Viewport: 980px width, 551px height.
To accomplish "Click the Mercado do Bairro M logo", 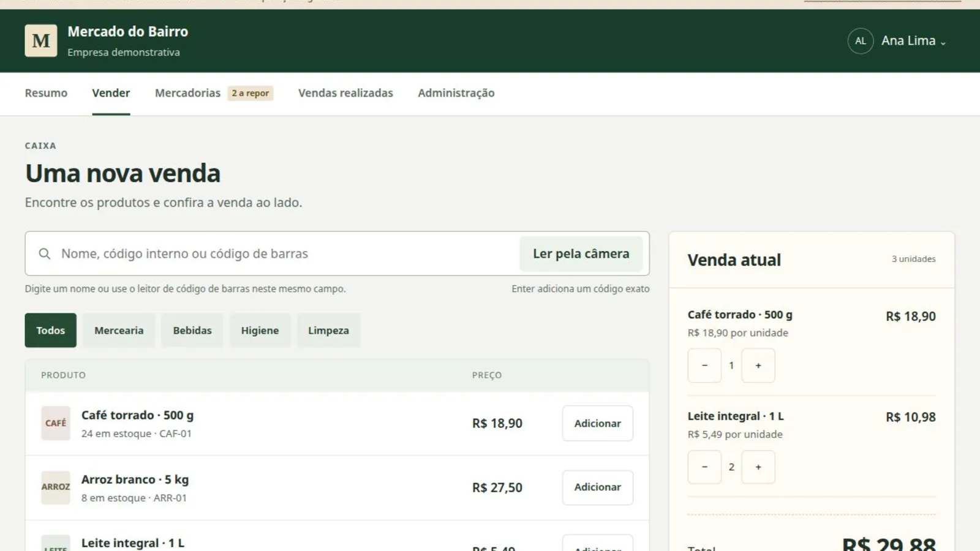I will [41, 40].
